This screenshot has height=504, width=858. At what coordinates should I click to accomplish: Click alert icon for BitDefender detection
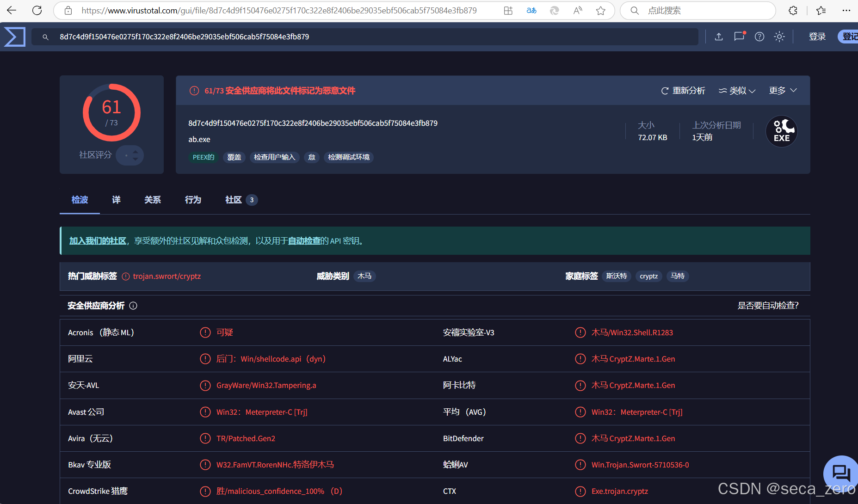click(580, 438)
